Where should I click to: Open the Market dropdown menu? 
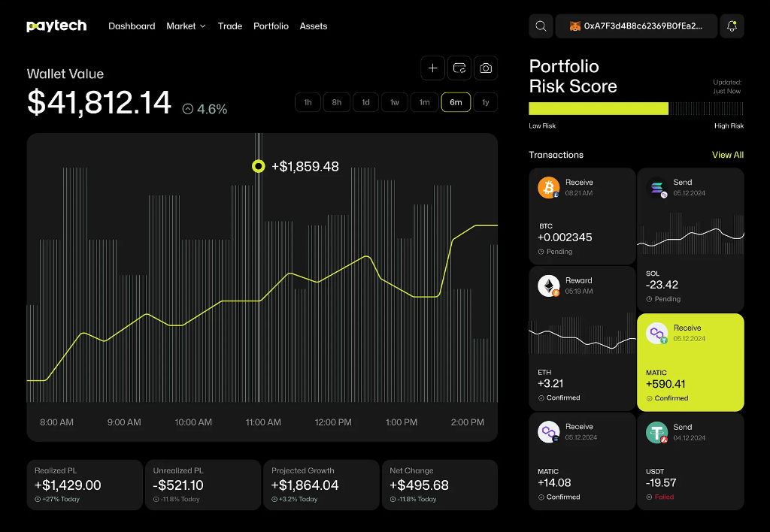tap(186, 26)
